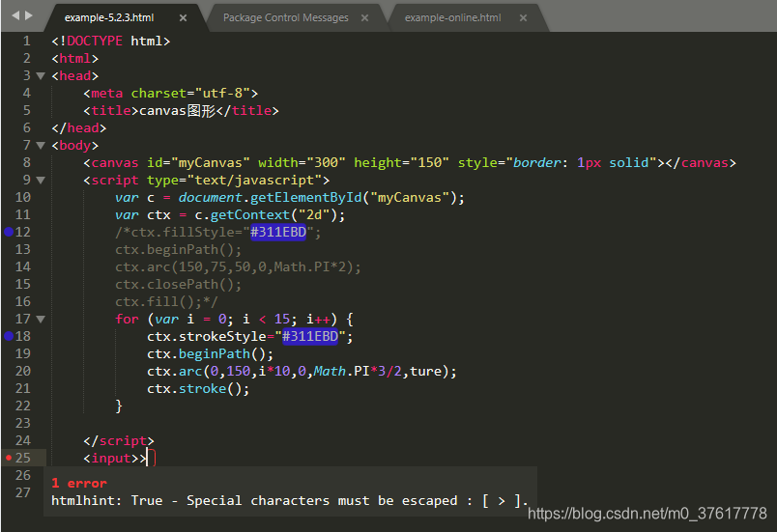
Task: Collapse the body tag fold on line 7
Action: tap(41, 146)
